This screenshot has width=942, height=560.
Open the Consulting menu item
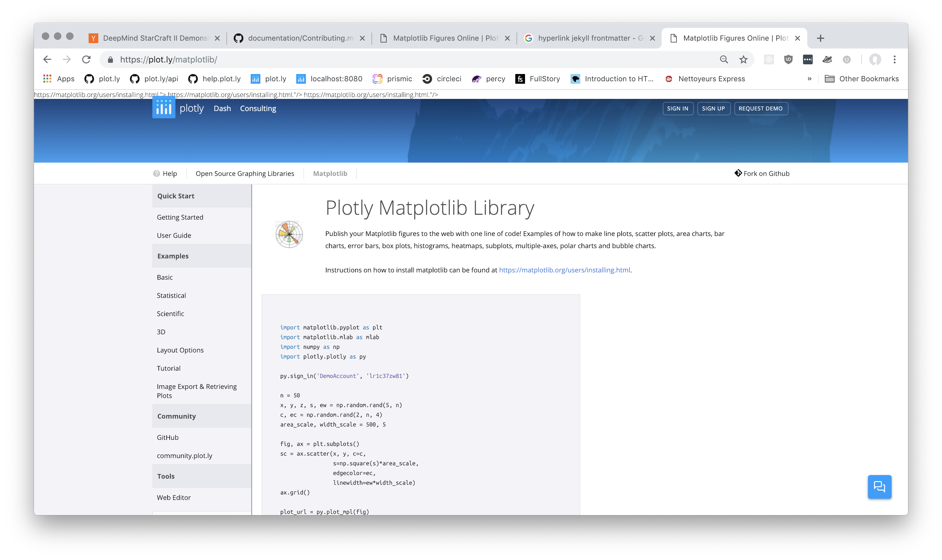pyautogui.click(x=258, y=108)
